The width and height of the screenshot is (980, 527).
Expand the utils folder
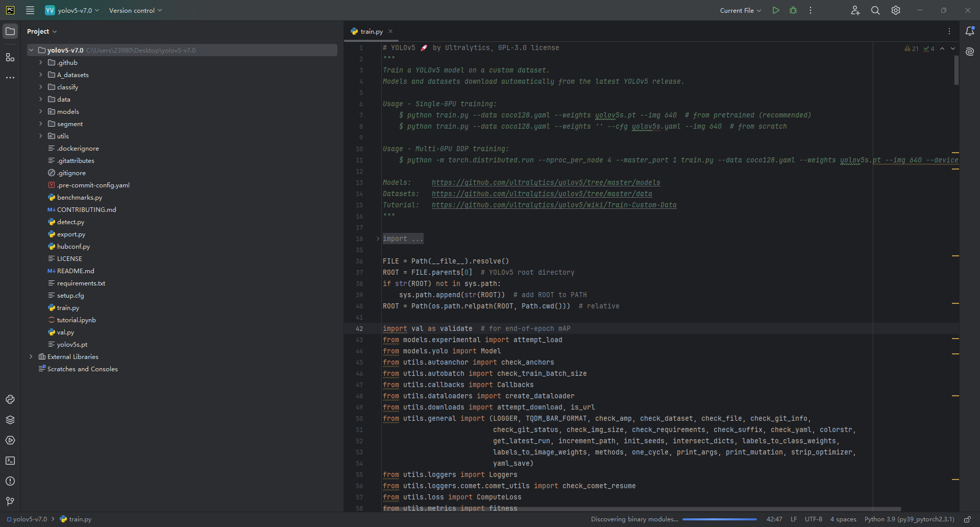tap(41, 136)
